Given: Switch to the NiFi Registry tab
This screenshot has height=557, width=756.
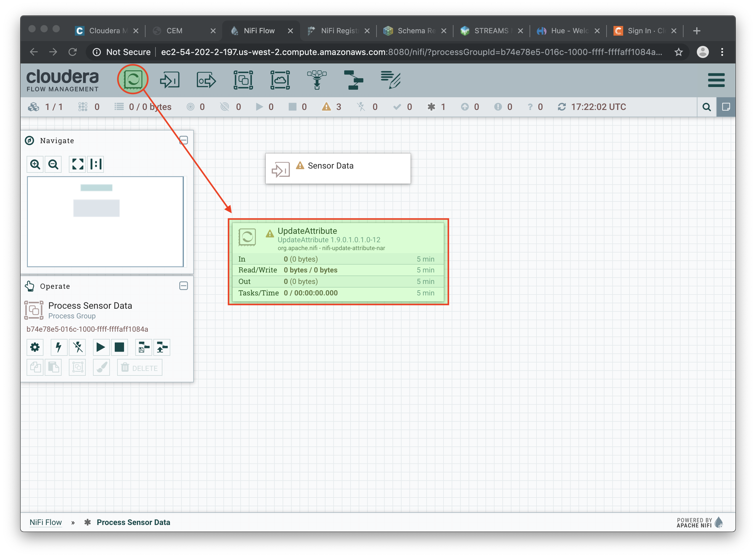Looking at the screenshot, I should click(339, 31).
